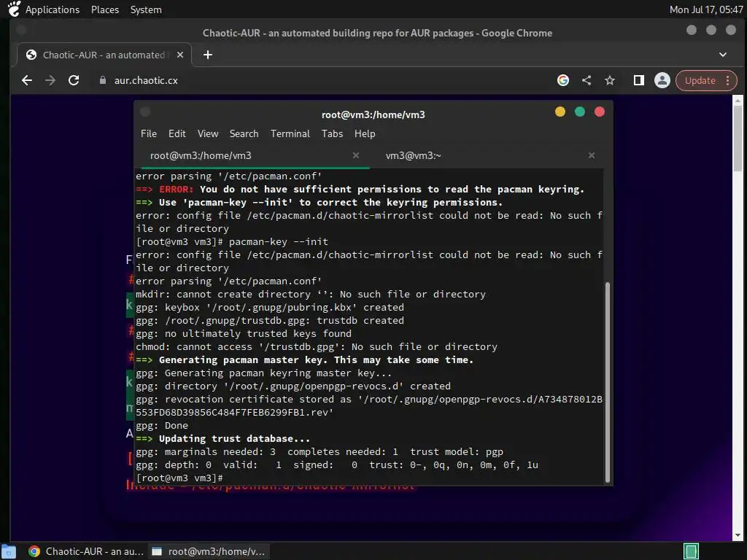The height and width of the screenshot is (560, 747).
Task: Go forward in Chrome browser
Action: pyautogui.click(x=50, y=80)
